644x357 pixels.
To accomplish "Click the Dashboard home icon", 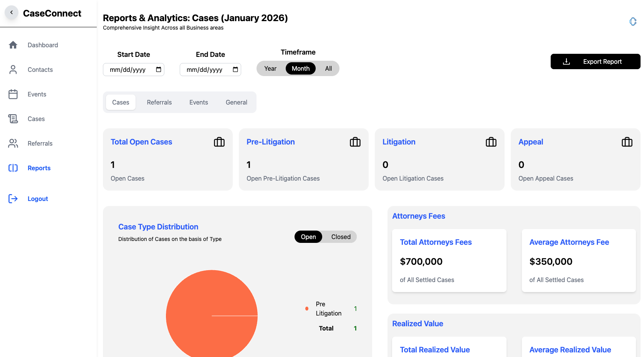I will (x=13, y=45).
